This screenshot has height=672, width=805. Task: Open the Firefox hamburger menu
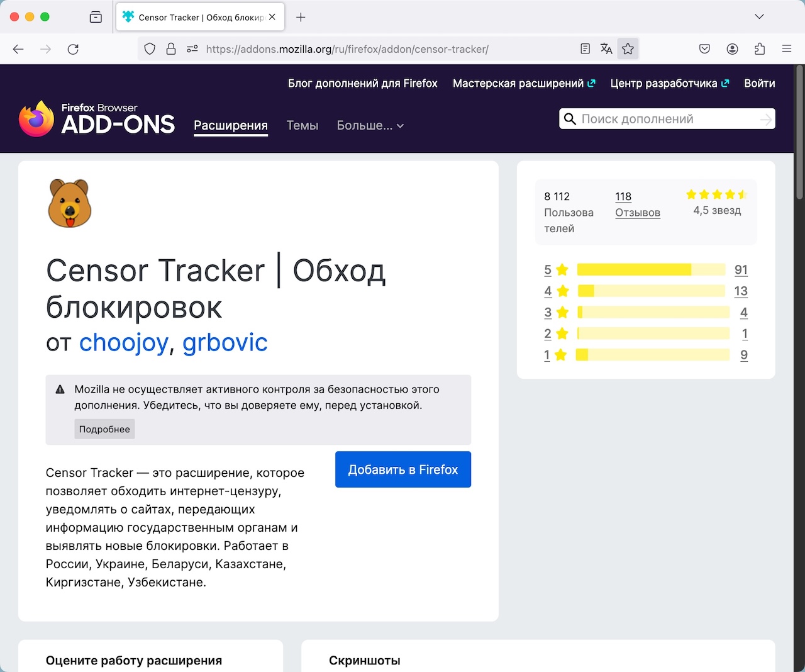tap(786, 48)
